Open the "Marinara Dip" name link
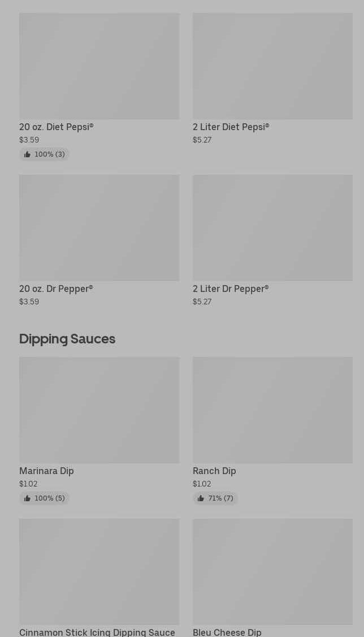 pos(46,471)
